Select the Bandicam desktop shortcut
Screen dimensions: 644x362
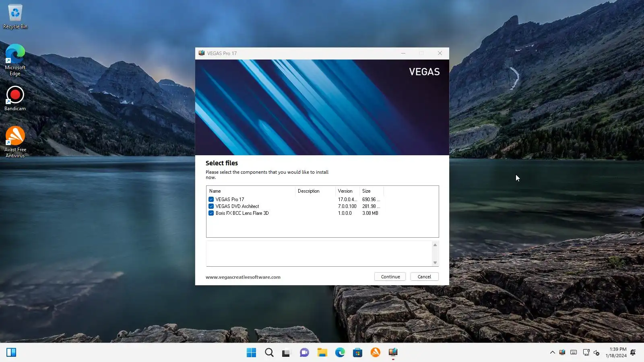coord(15,99)
